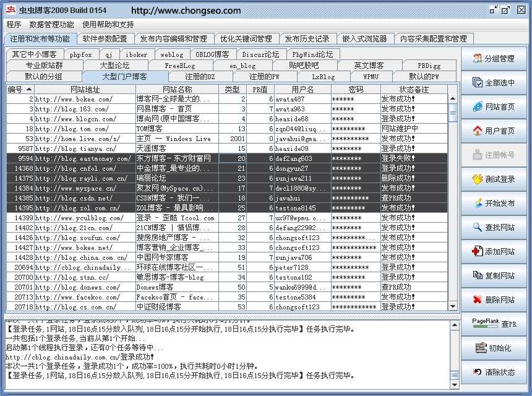532x396 pixels.
Task: Select the WPMU group tab
Action: (371, 76)
